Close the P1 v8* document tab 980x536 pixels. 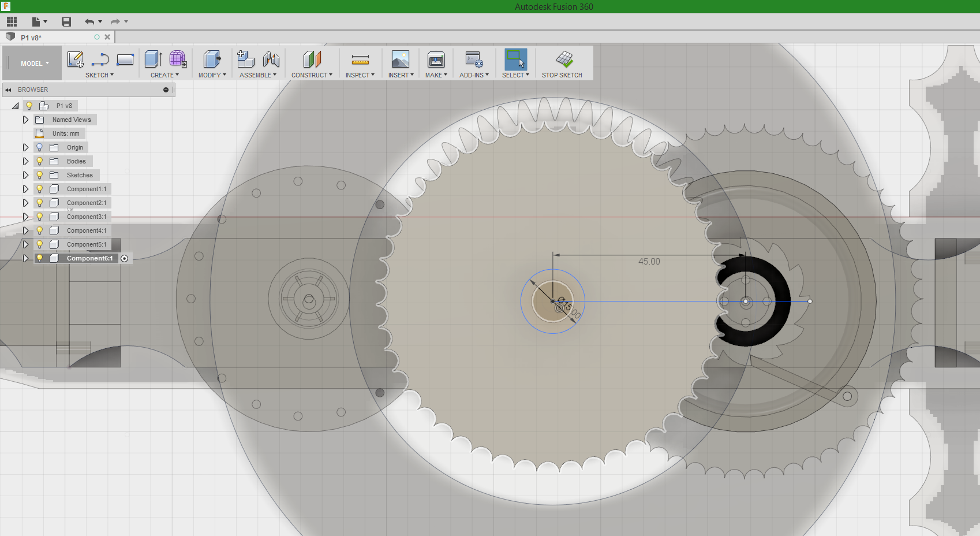pos(107,37)
